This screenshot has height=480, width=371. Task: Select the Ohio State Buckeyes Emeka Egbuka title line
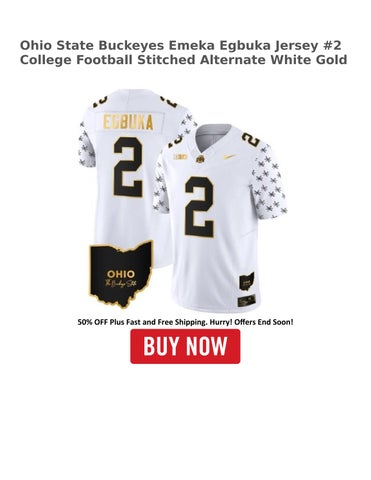click(181, 45)
